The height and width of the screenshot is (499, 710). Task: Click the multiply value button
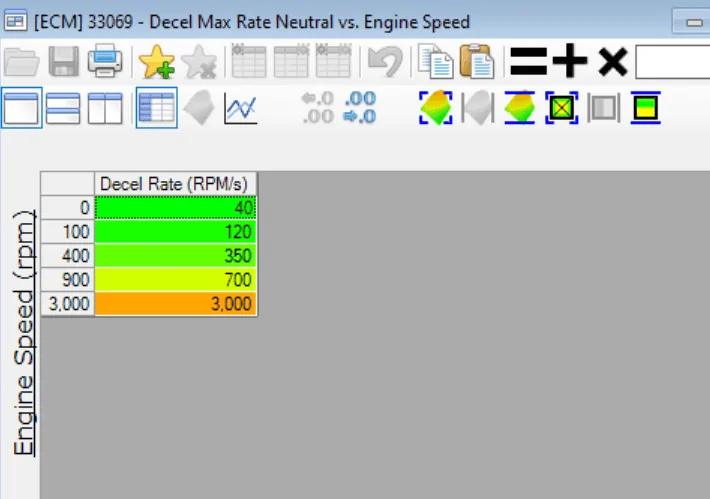tap(613, 62)
